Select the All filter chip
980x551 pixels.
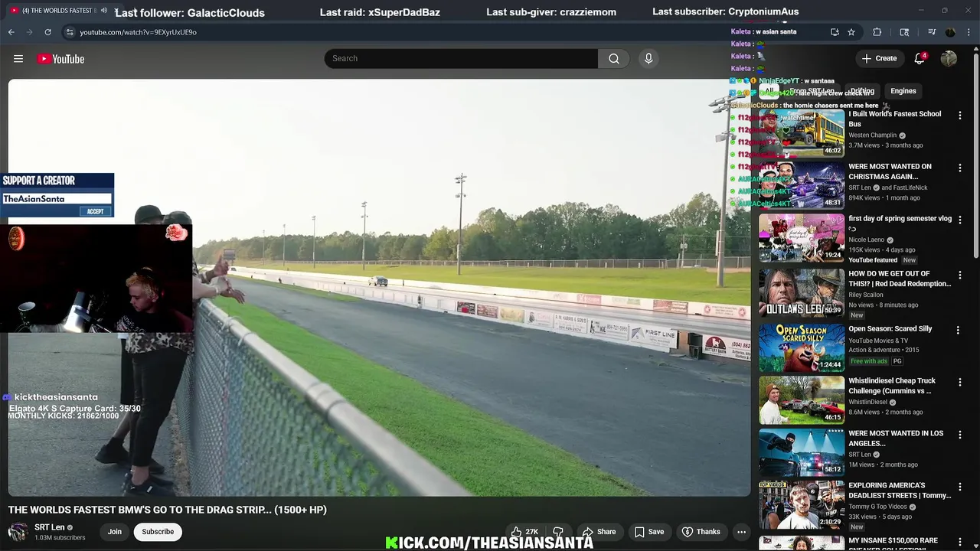769,91
